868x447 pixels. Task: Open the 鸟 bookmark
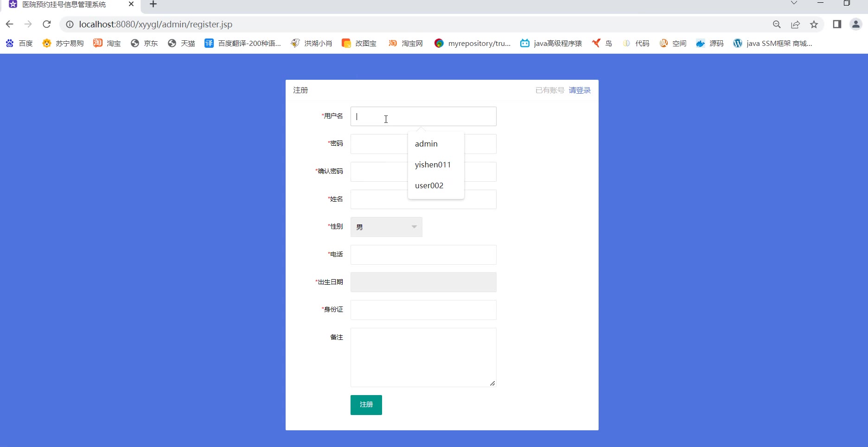pyautogui.click(x=602, y=43)
